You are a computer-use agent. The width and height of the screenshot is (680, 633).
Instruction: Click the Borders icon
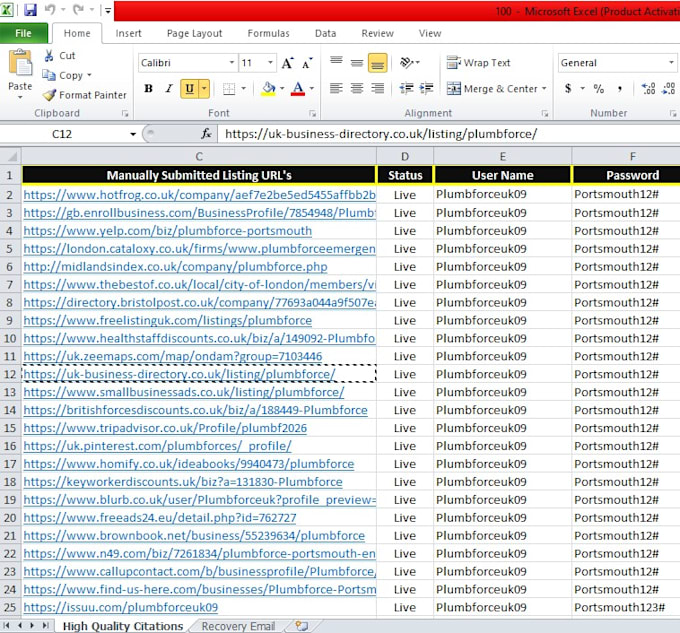pos(229,89)
